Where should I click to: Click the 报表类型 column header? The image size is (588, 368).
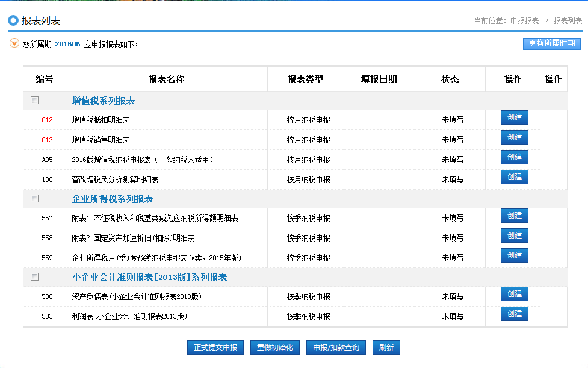[305, 79]
